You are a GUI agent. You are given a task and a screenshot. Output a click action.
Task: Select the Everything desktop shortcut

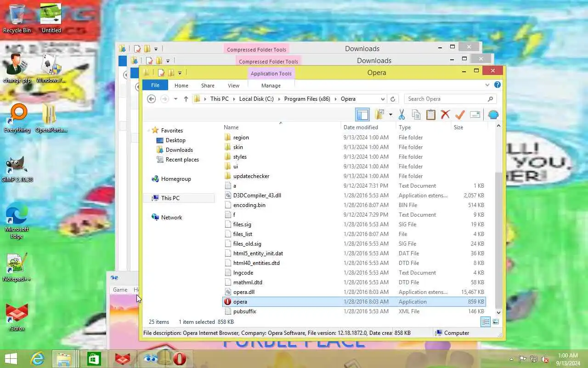17,118
